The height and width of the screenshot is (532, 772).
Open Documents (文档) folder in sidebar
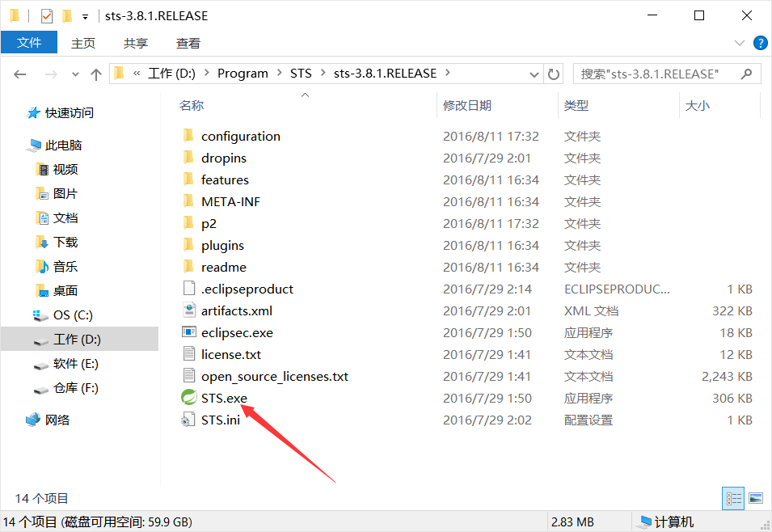(x=57, y=217)
